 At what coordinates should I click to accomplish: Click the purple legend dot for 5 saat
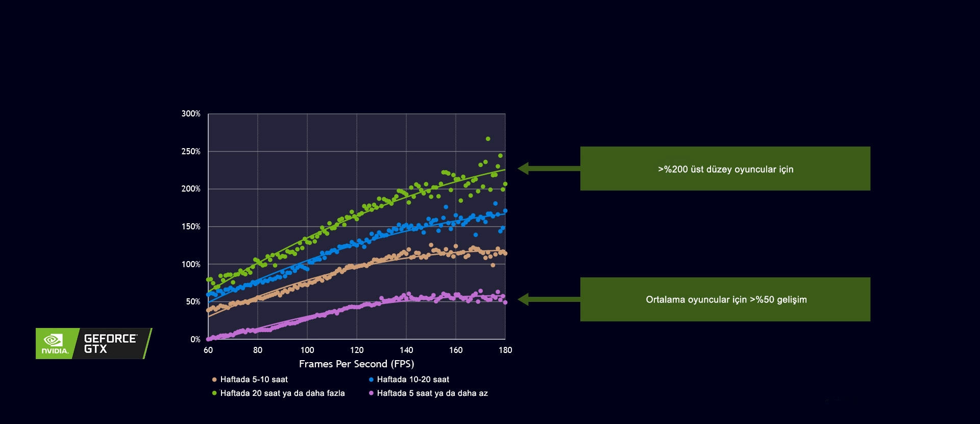point(371,393)
